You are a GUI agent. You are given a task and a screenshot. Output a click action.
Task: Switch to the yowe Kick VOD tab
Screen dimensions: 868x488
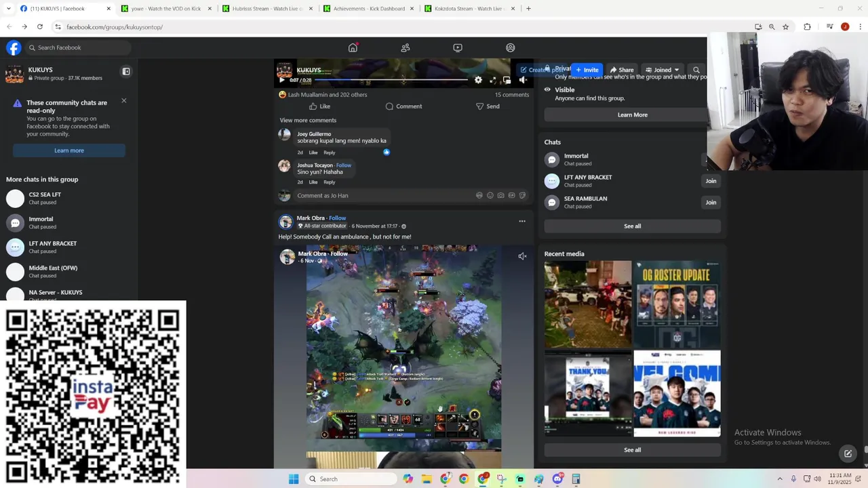165,9
